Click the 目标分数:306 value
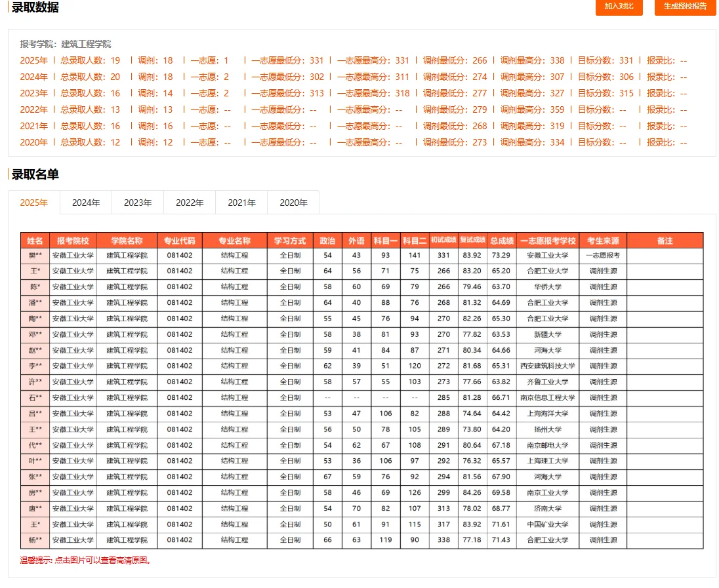Image resolution: width=719 pixels, height=588 pixels. click(x=606, y=77)
